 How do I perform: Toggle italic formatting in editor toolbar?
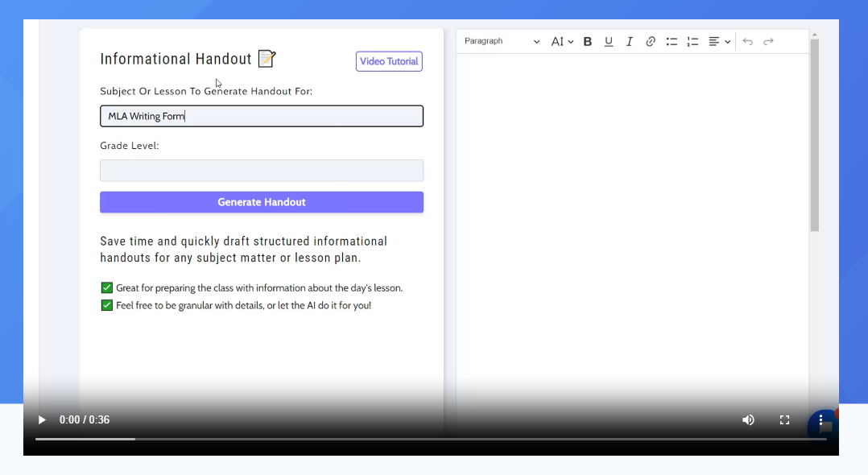point(630,42)
